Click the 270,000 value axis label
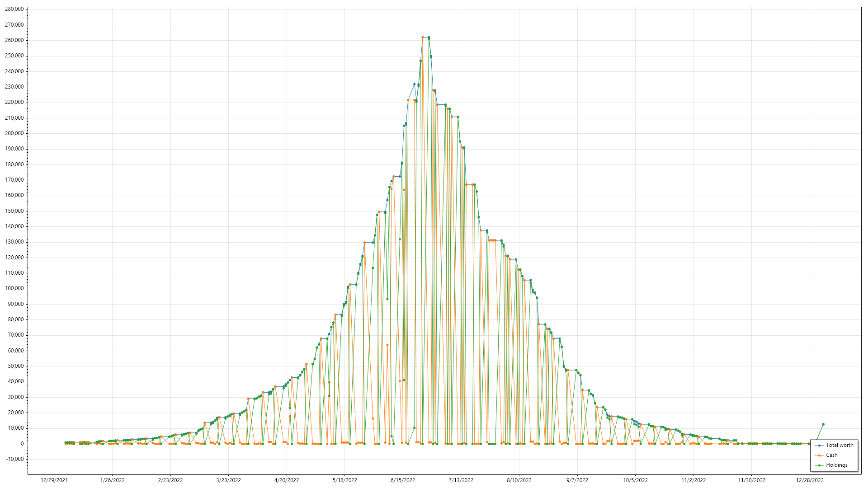The image size is (868, 488). pos(14,25)
